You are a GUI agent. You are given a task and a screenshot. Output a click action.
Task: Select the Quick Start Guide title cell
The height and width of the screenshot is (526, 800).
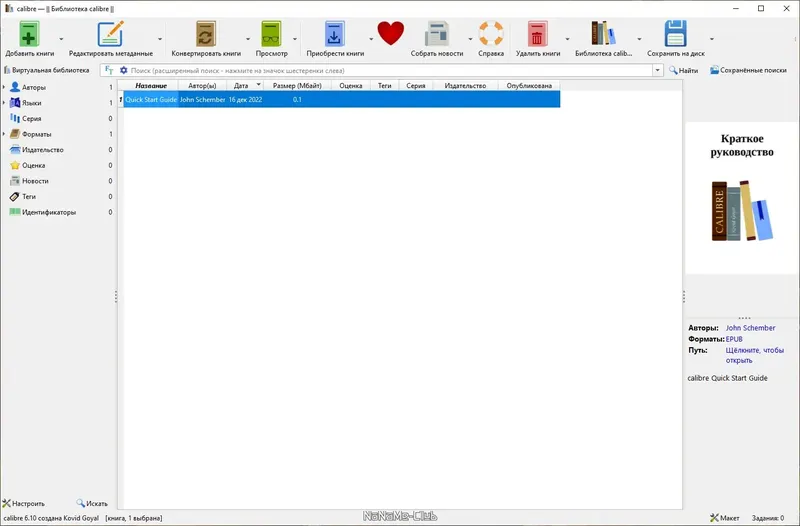pos(151,99)
